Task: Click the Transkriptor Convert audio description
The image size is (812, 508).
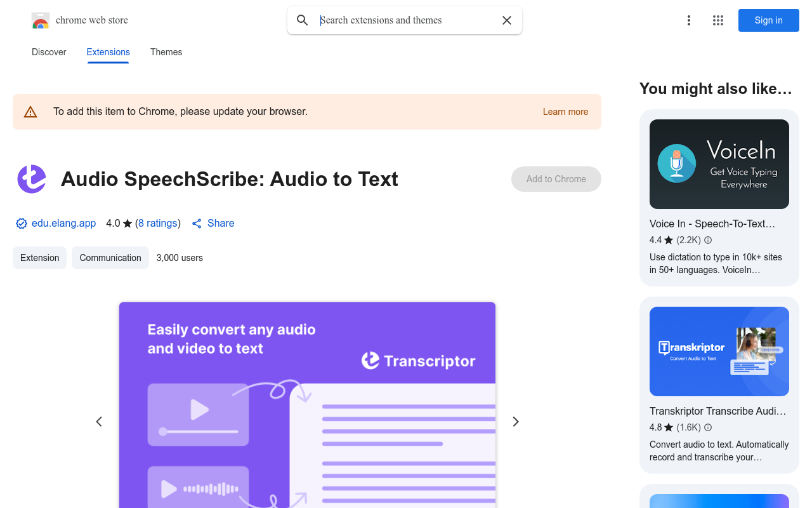Action: pyautogui.click(x=719, y=451)
